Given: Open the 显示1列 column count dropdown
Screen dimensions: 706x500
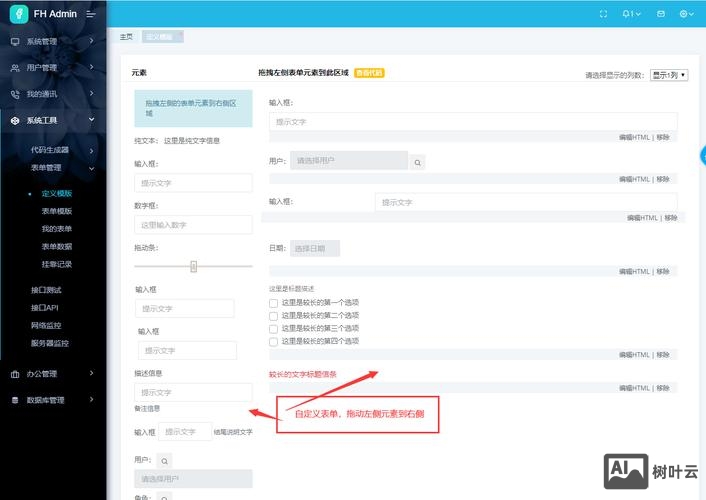Looking at the screenshot, I should (669, 75).
